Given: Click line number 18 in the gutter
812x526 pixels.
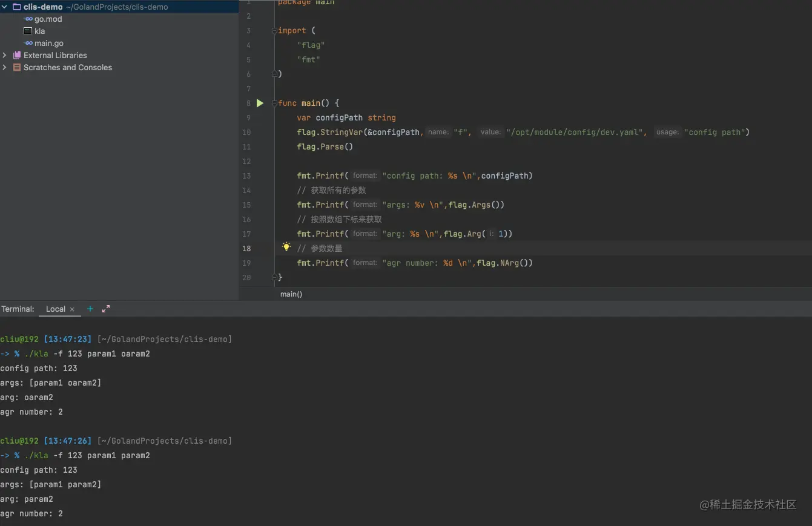Looking at the screenshot, I should click(x=246, y=248).
